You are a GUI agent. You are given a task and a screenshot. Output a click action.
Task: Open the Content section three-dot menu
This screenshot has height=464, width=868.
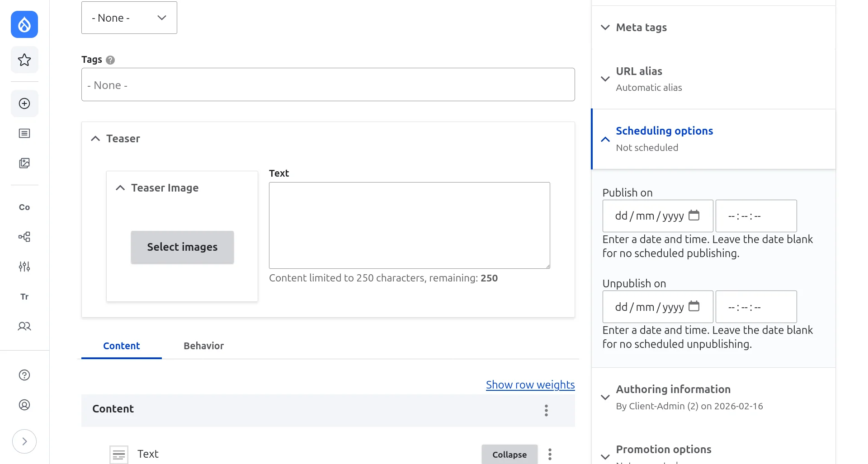546,410
